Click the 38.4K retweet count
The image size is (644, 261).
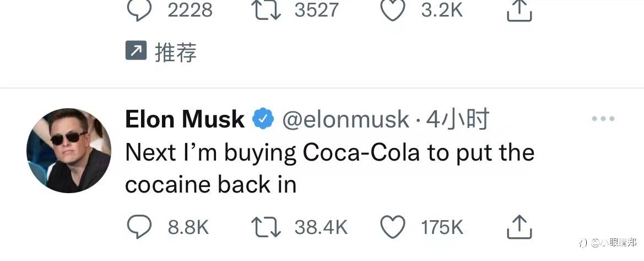tap(321, 227)
